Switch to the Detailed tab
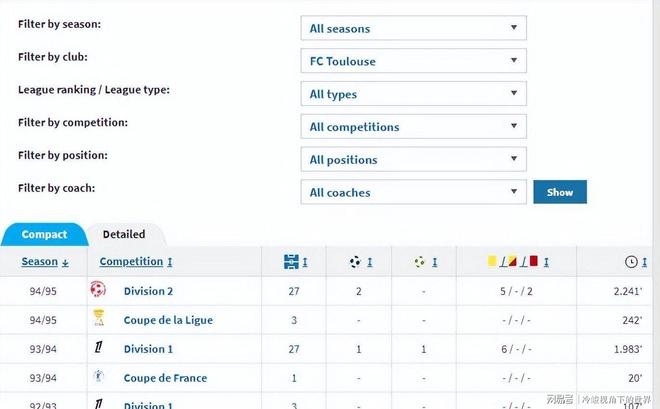The height and width of the screenshot is (409, 660). tap(124, 234)
